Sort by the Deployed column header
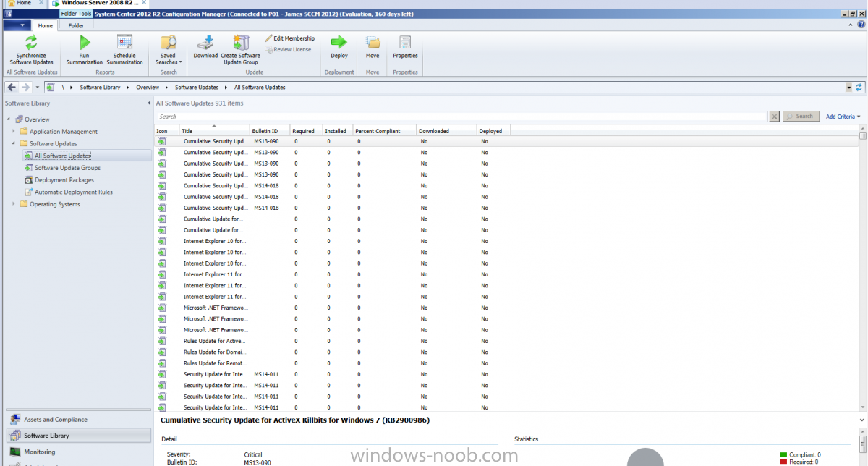 (494, 131)
